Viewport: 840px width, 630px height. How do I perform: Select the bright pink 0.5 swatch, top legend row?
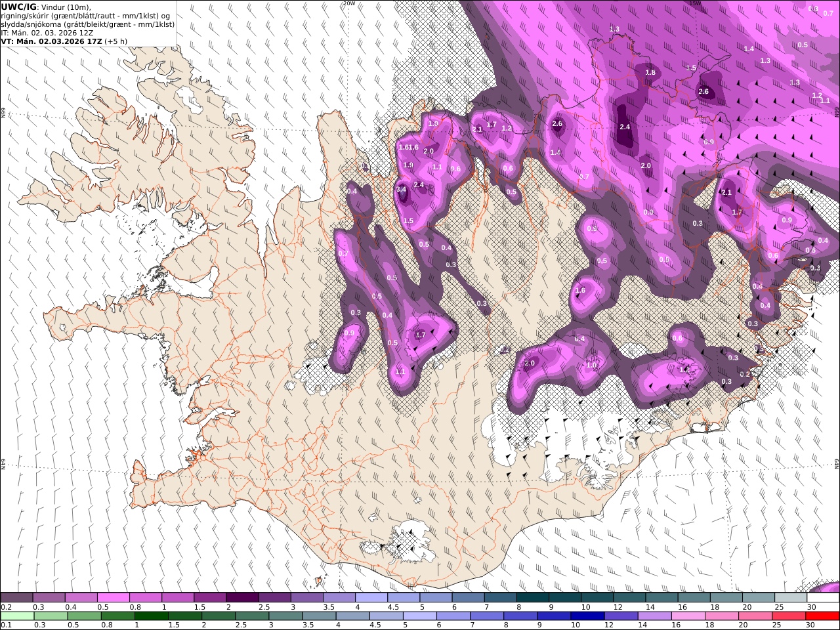113,598
